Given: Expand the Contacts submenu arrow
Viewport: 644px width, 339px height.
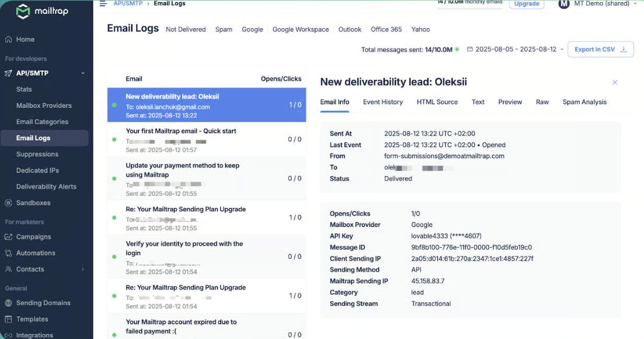Looking at the screenshot, I should click(x=82, y=270).
